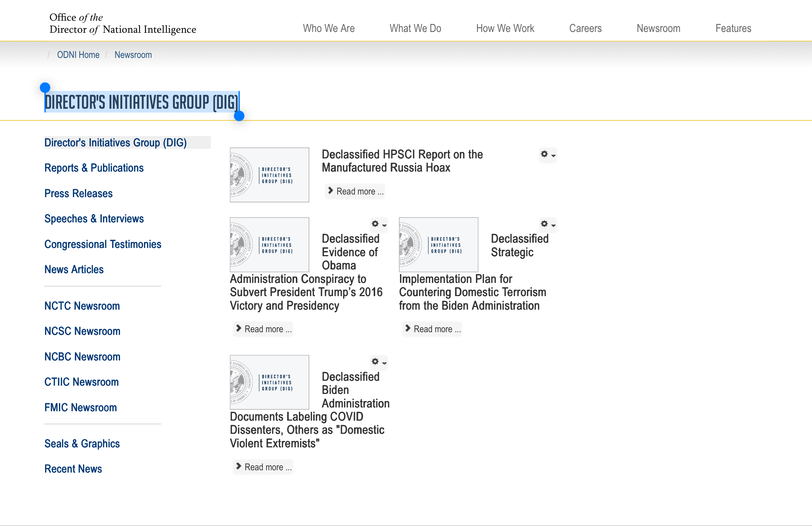Go to ODNI Home breadcrumb
The image size is (812, 526).
[78, 55]
